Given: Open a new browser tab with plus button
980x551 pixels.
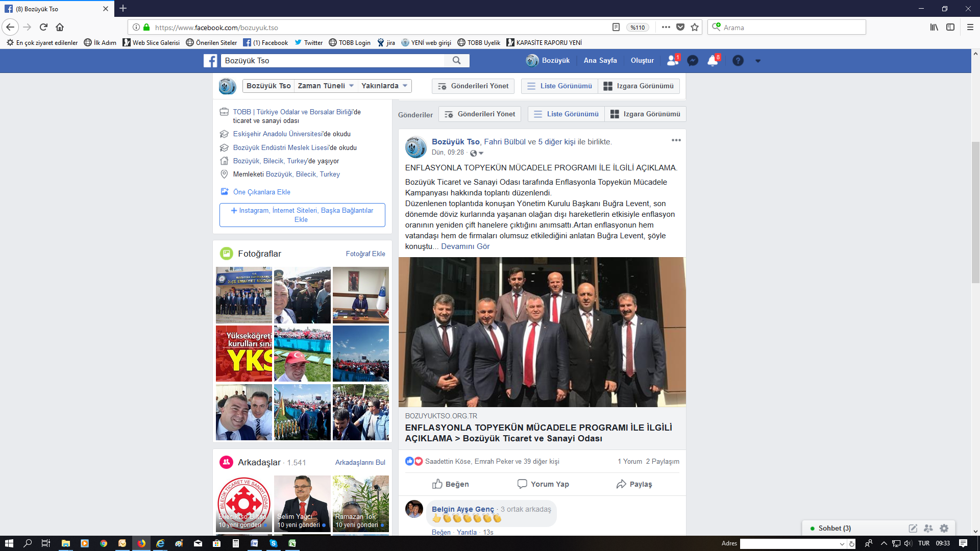Looking at the screenshot, I should (x=123, y=8).
